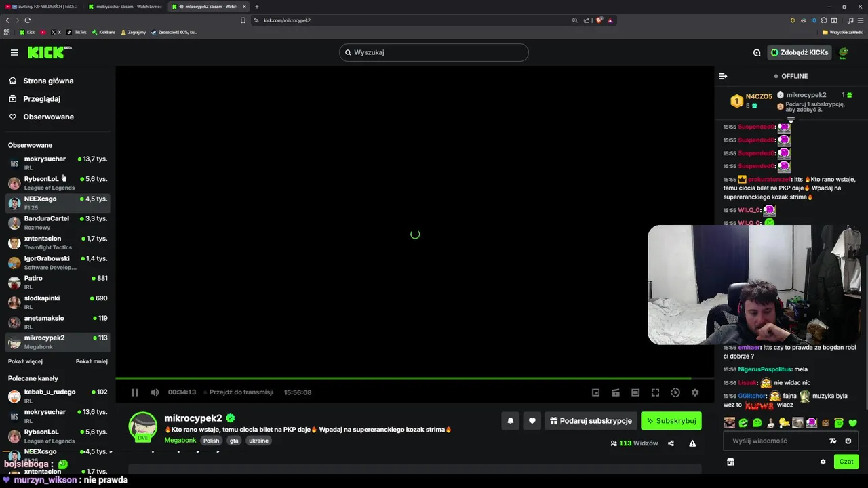Insert the green heart quick emote

click(852, 423)
